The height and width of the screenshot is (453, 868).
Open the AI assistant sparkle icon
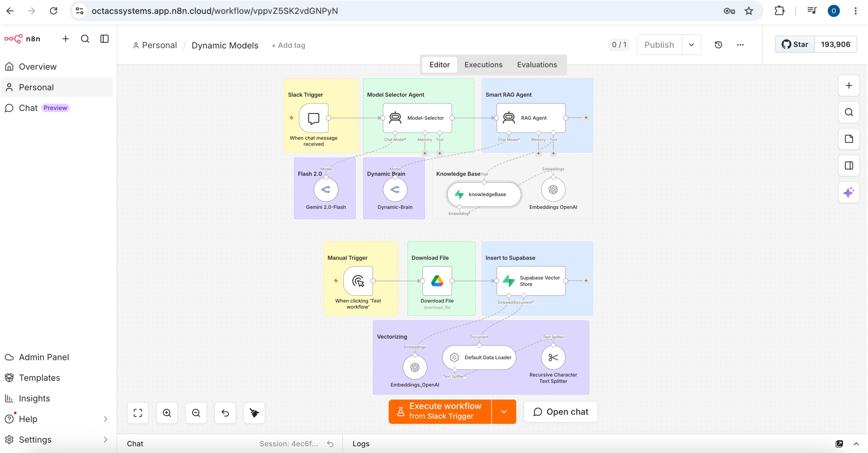[x=849, y=192]
